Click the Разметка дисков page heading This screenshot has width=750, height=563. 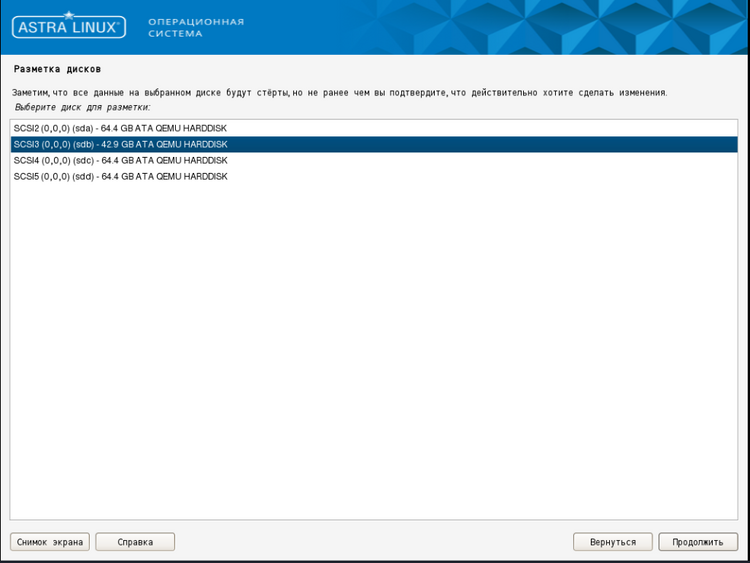(57, 69)
